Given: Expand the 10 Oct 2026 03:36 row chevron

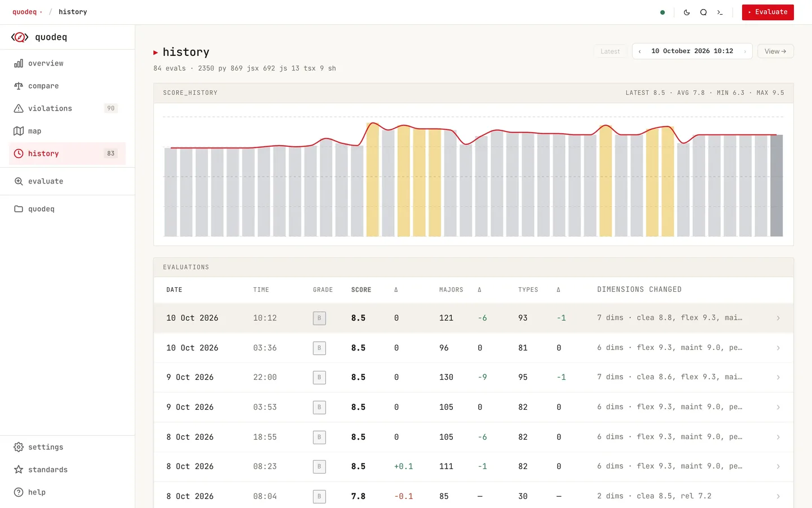Looking at the screenshot, I should (778, 348).
